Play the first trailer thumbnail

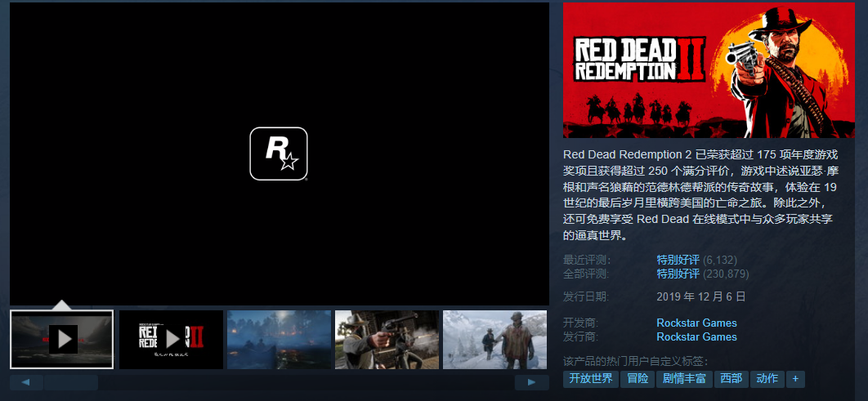62,339
